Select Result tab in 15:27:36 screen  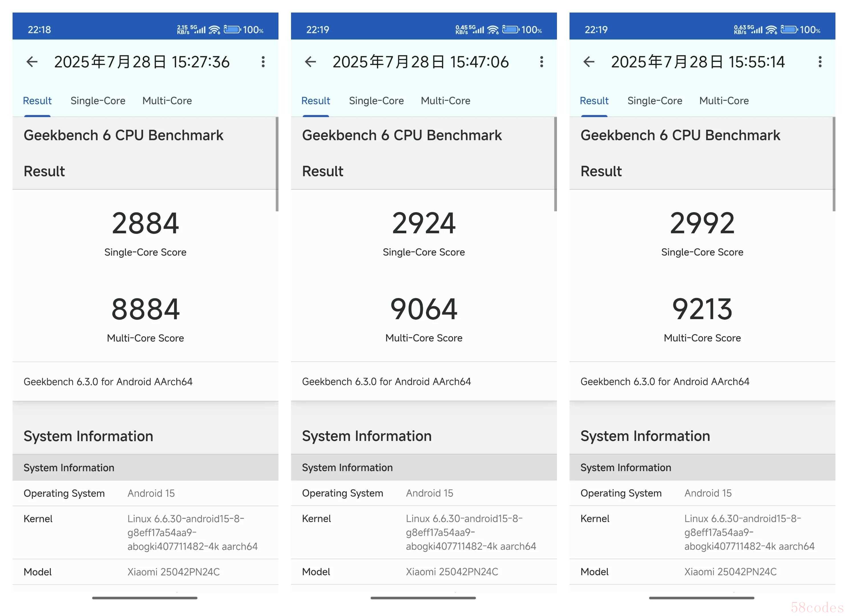pos(37,101)
